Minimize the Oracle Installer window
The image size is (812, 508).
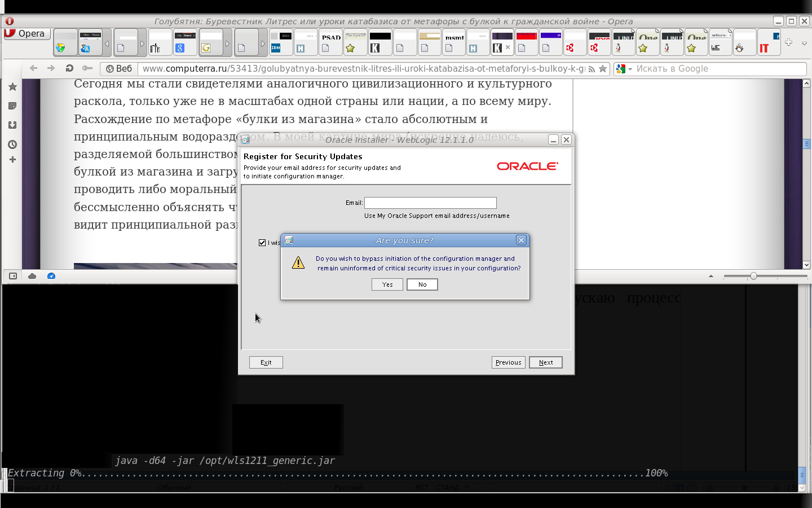pyautogui.click(x=553, y=140)
